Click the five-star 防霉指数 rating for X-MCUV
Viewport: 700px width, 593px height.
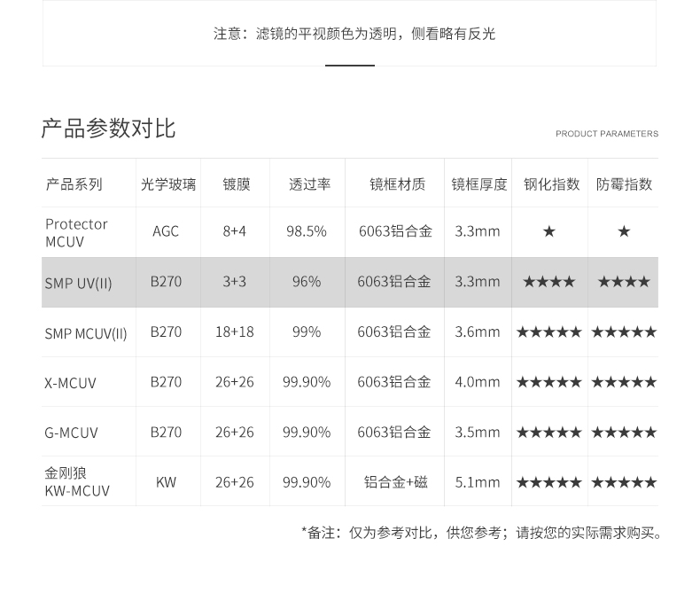pyautogui.click(x=624, y=382)
